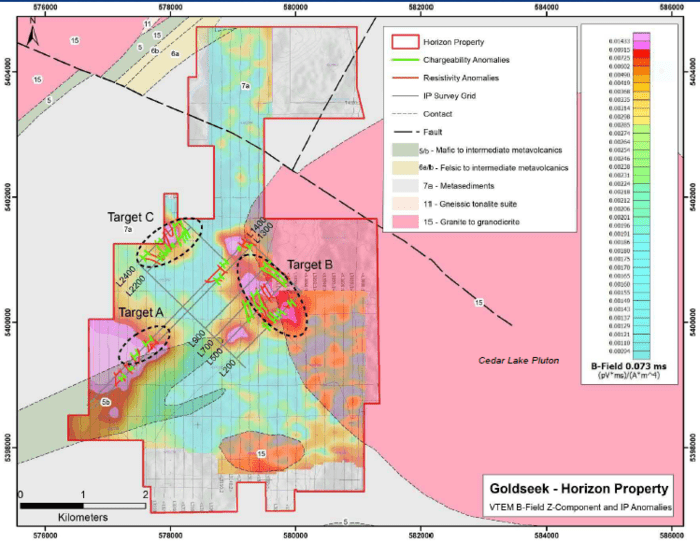Screen dimensions: 700x543
Task: Click the 'Cedar Lake Pluton' label
Action: [x=519, y=360]
